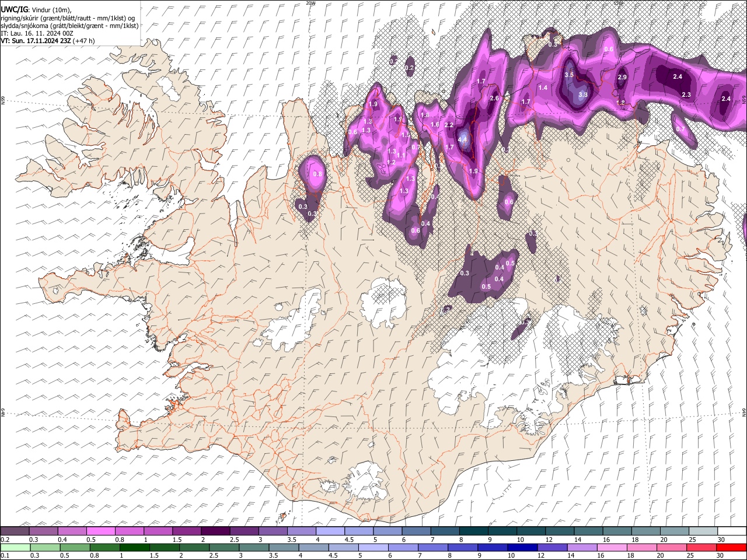Click the lower-legend swatch between 3 and 3.5
The image size is (747, 560).
click(x=255, y=547)
